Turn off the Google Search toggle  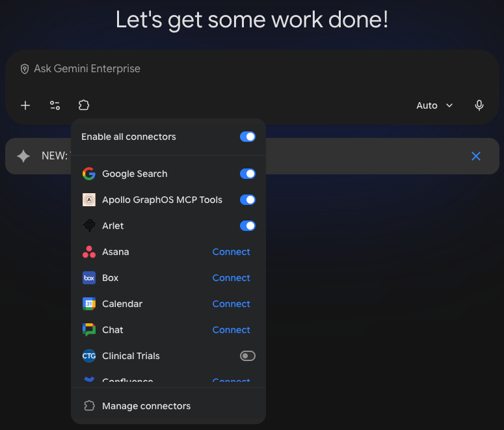pos(248,174)
